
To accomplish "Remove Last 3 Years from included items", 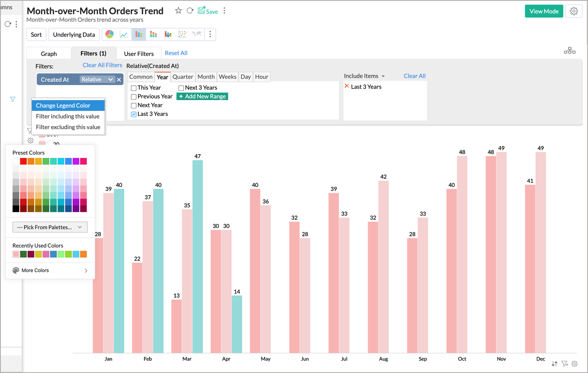I will tap(347, 86).
